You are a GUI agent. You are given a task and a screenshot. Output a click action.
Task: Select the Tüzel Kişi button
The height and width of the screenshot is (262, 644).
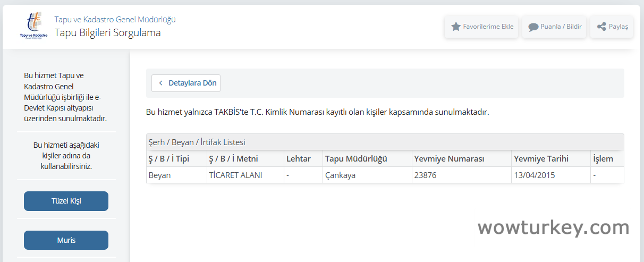66,201
